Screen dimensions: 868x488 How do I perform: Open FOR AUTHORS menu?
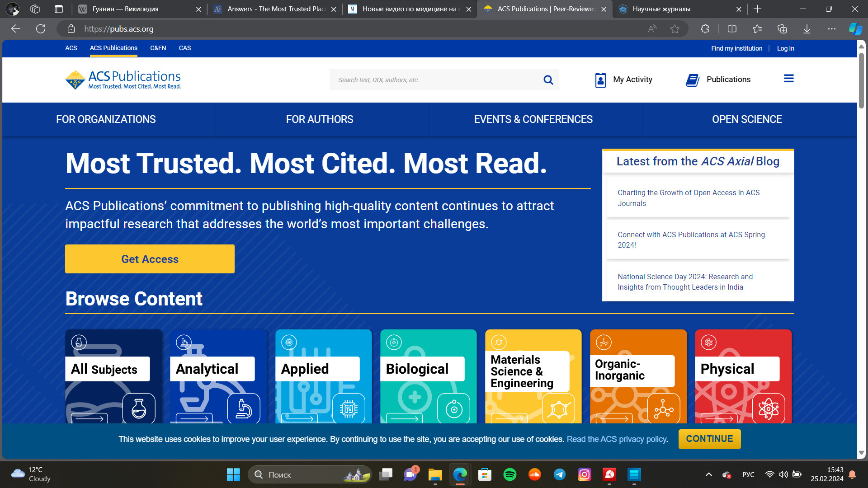320,119
